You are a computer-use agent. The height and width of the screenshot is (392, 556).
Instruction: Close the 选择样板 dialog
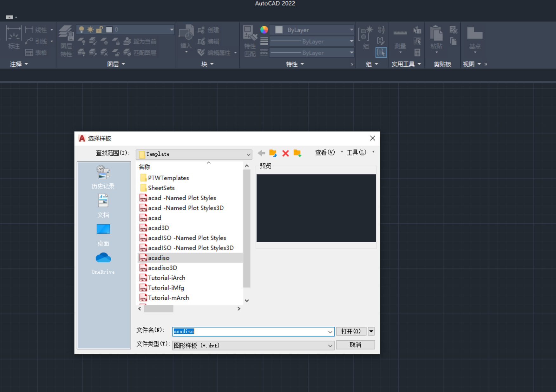(373, 138)
